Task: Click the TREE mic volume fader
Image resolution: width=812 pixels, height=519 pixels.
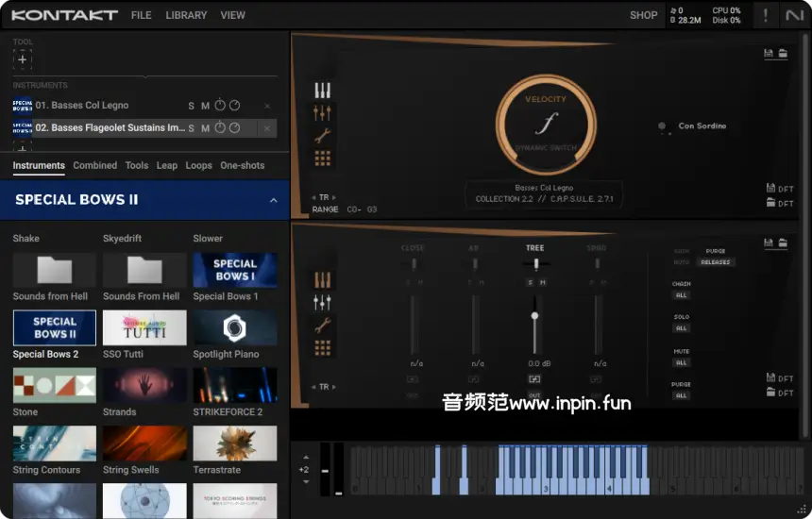Action: point(534,316)
